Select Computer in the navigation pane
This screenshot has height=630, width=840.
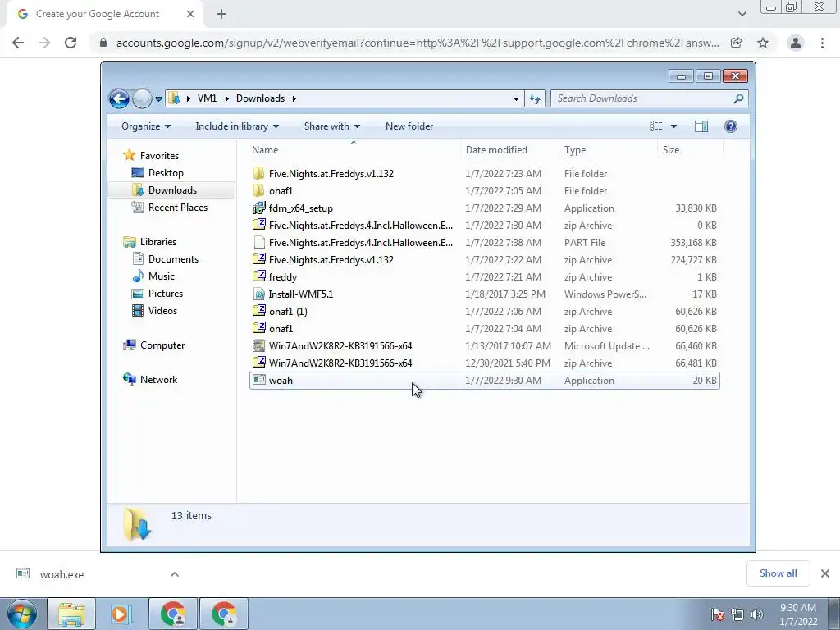pos(162,345)
